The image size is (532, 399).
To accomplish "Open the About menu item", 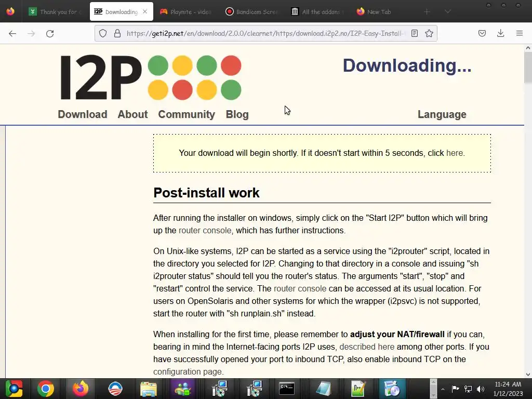I will pyautogui.click(x=132, y=114).
